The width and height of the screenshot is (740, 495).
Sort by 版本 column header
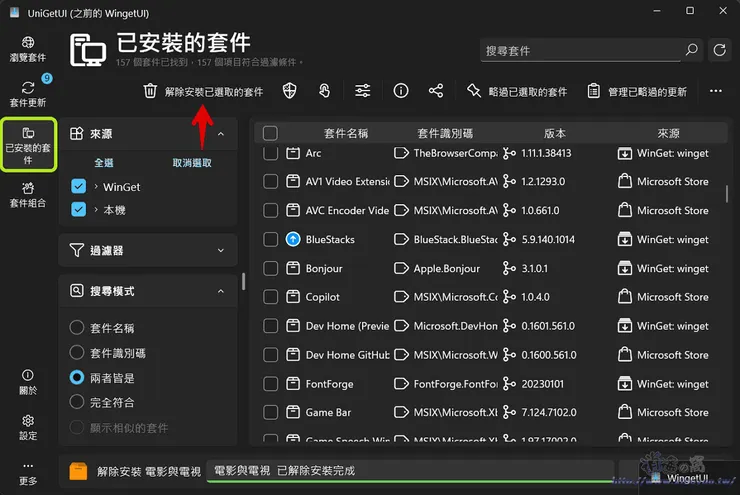click(x=555, y=134)
